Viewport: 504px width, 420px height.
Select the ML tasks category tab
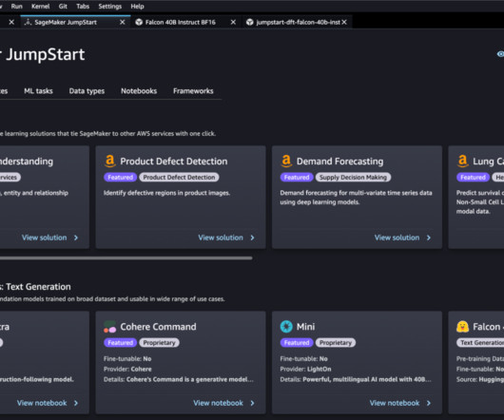pos(38,91)
